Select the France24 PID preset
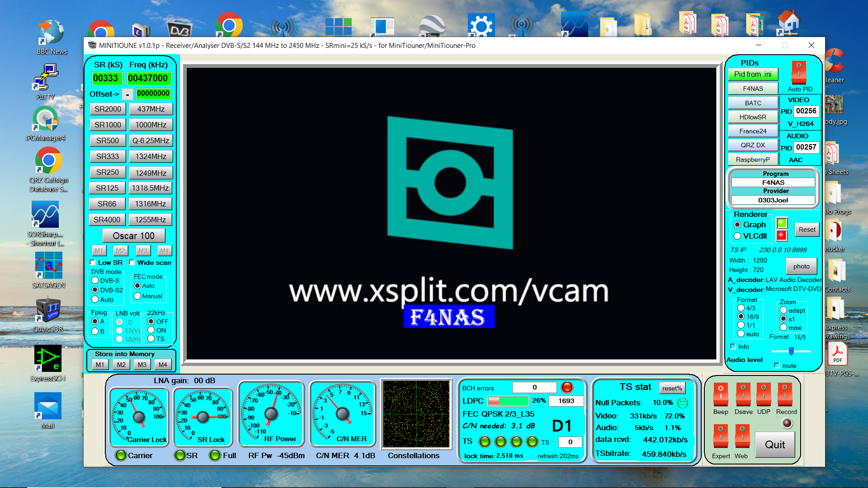This screenshot has width=868, height=488. pyautogui.click(x=753, y=131)
